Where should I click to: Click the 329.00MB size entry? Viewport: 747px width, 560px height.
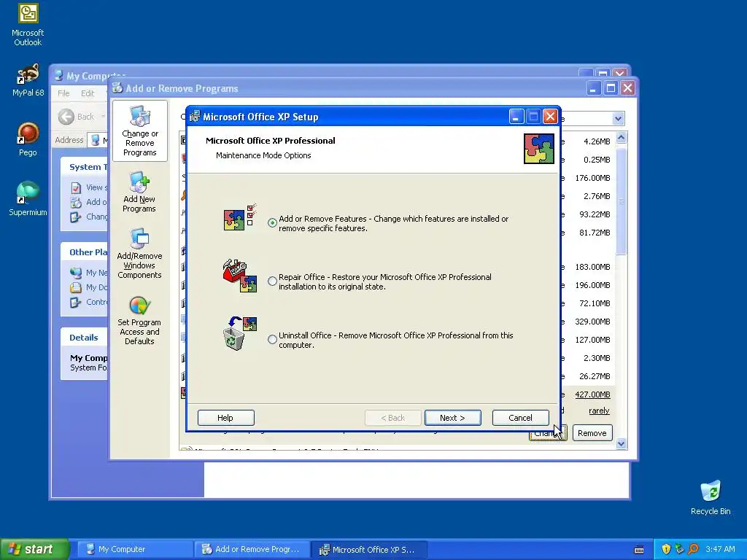592,322
